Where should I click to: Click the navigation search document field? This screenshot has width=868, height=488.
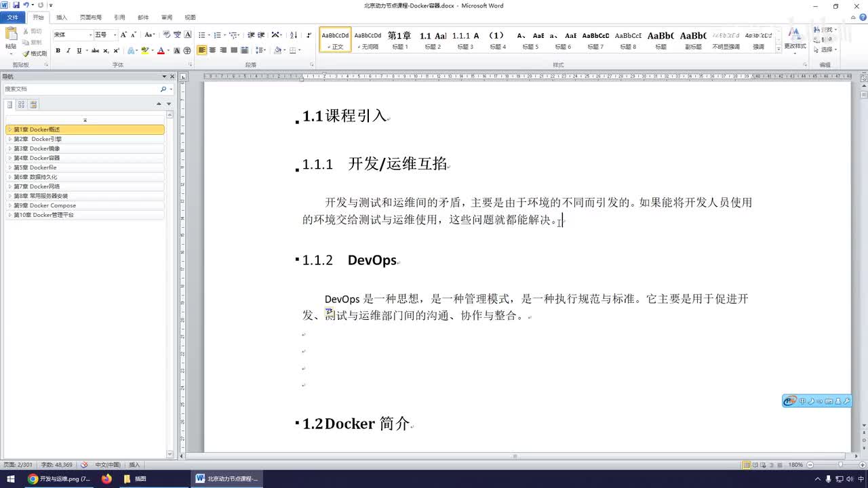tap(81, 89)
